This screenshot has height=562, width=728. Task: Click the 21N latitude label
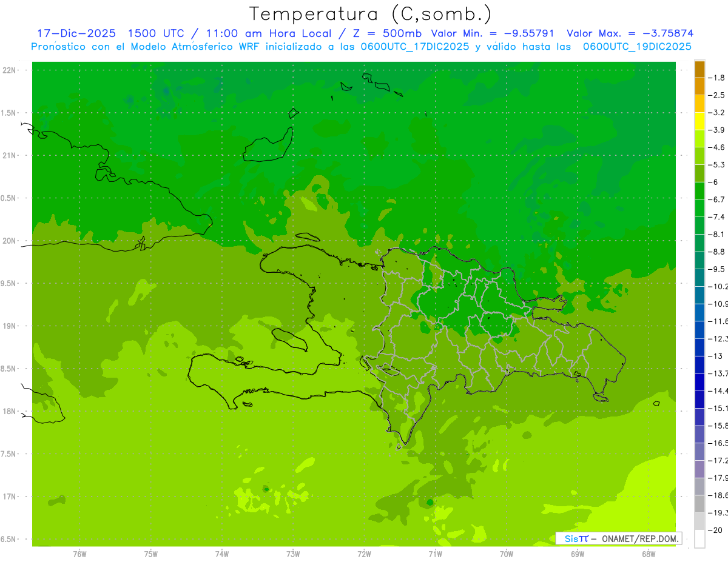(x=10, y=155)
